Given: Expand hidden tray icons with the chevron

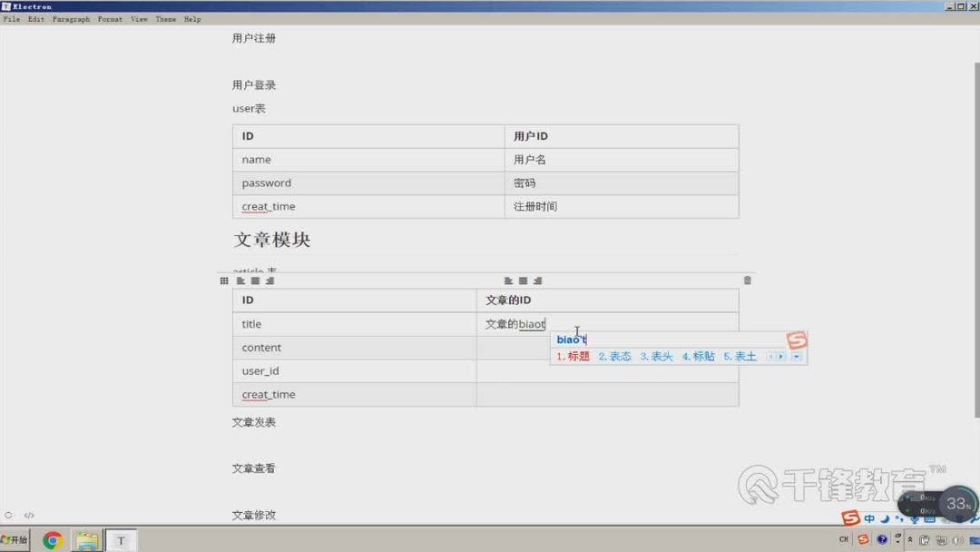Looking at the screenshot, I should click(911, 539).
